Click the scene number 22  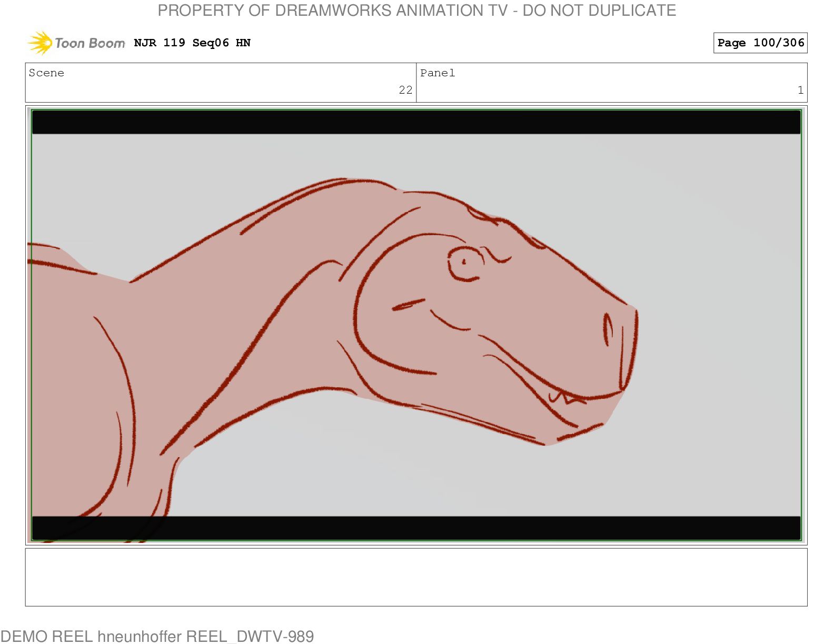(x=405, y=90)
